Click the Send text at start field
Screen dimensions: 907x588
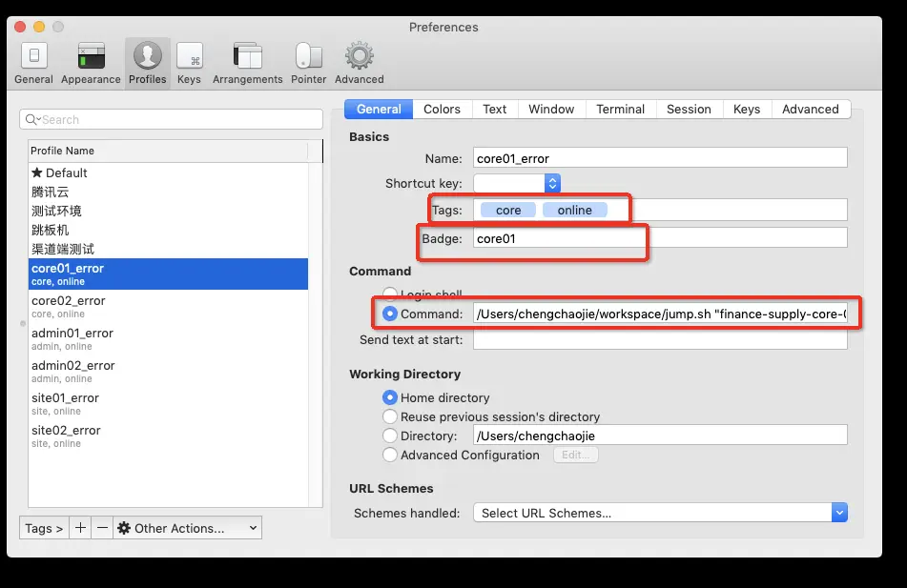pyautogui.click(x=660, y=340)
